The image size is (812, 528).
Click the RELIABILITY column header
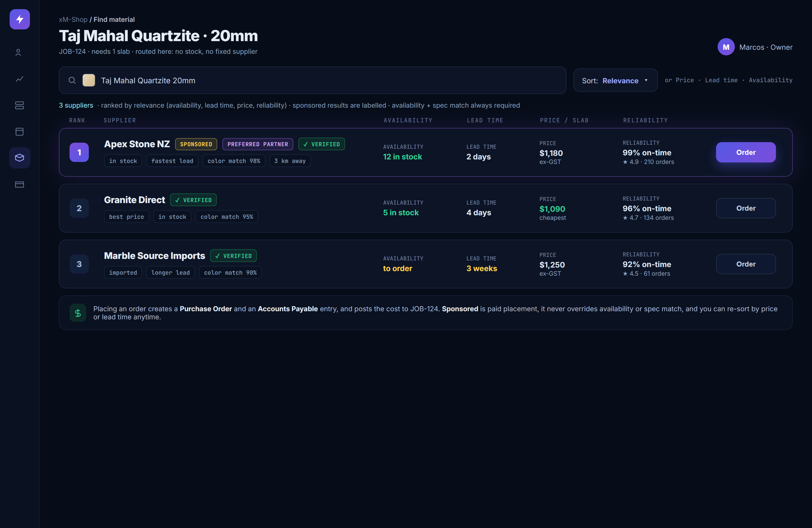click(x=645, y=120)
